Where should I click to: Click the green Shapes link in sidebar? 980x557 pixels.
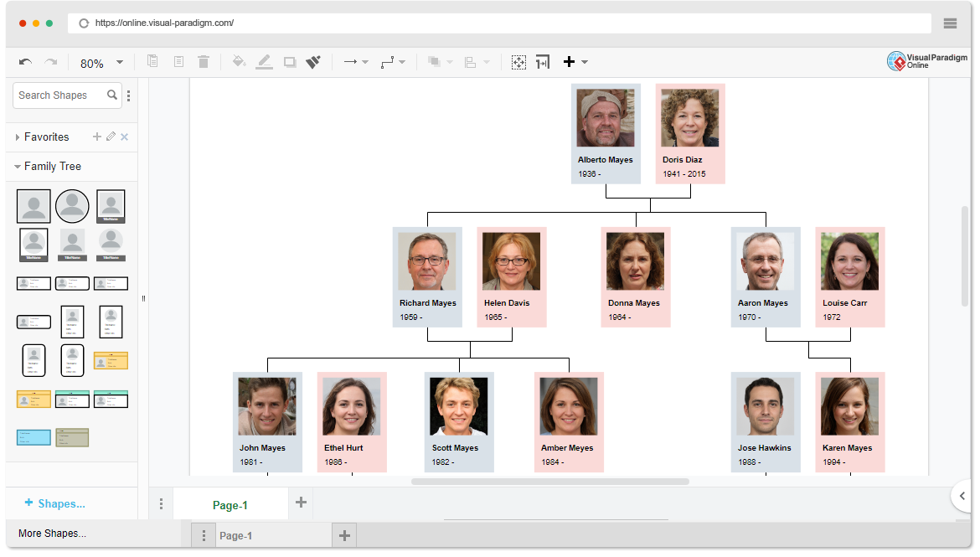coord(58,503)
